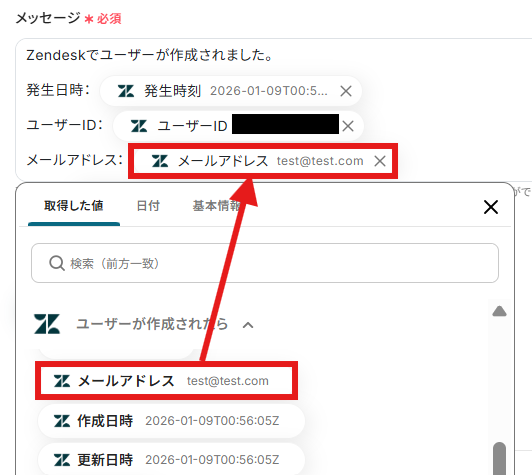The image size is (532, 475).
Task: Click the メールアドレス value chip in message
Action: click(263, 161)
